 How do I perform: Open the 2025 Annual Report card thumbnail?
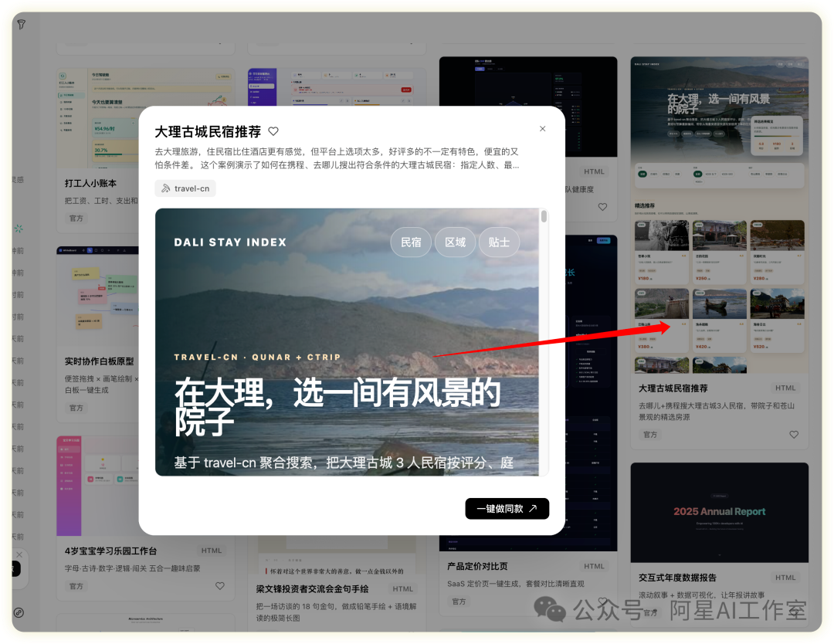pyautogui.click(x=720, y=512)
